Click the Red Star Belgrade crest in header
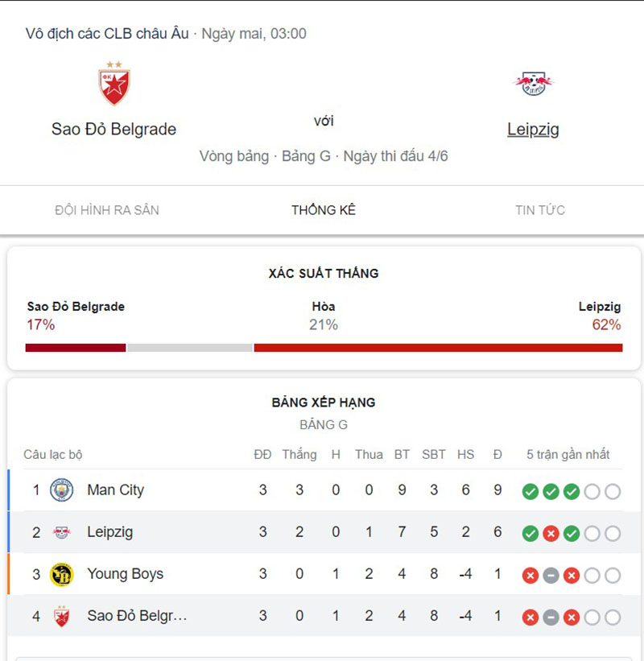The height and width of the screenshot is (661, 644). [114, 84]
